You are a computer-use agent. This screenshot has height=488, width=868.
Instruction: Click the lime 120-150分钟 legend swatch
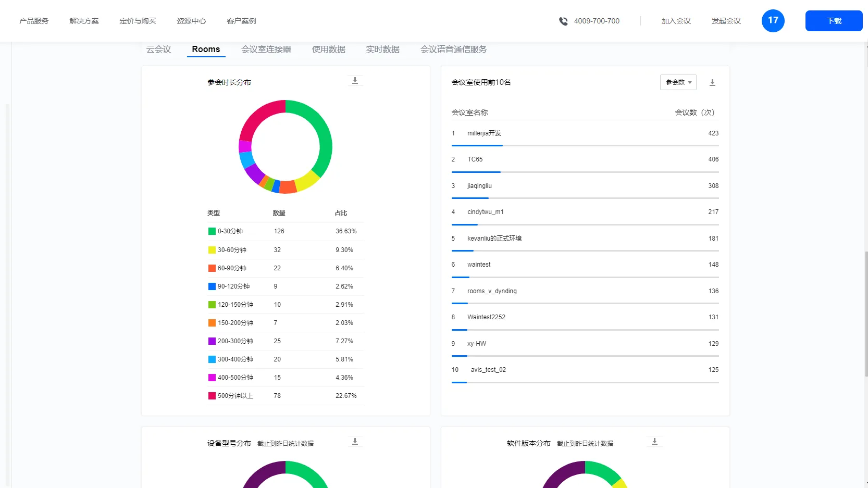212,305
